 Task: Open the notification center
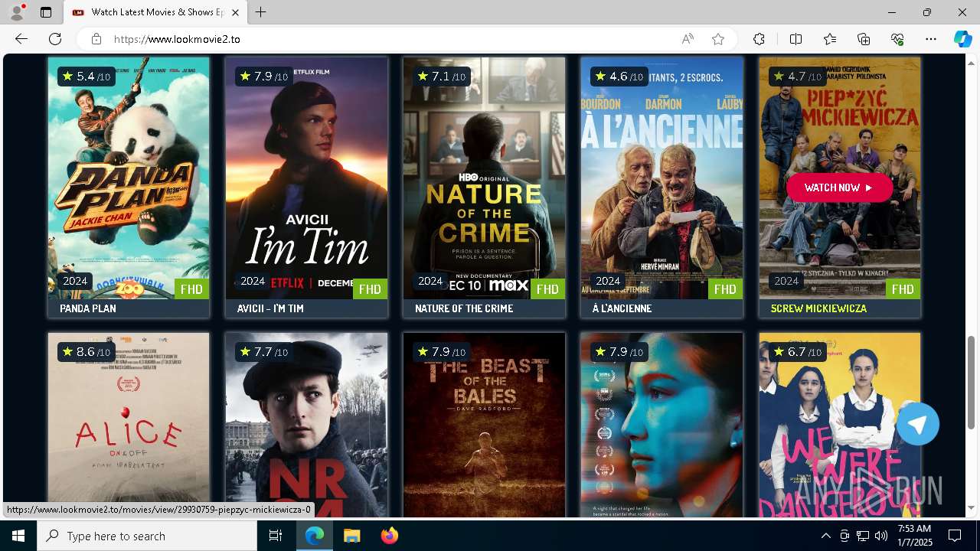point(955,536)
